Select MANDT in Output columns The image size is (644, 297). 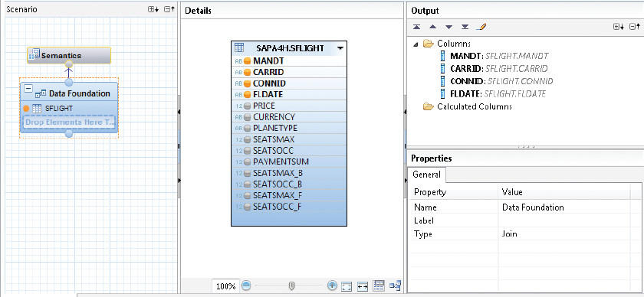click(x=499, y=56)
